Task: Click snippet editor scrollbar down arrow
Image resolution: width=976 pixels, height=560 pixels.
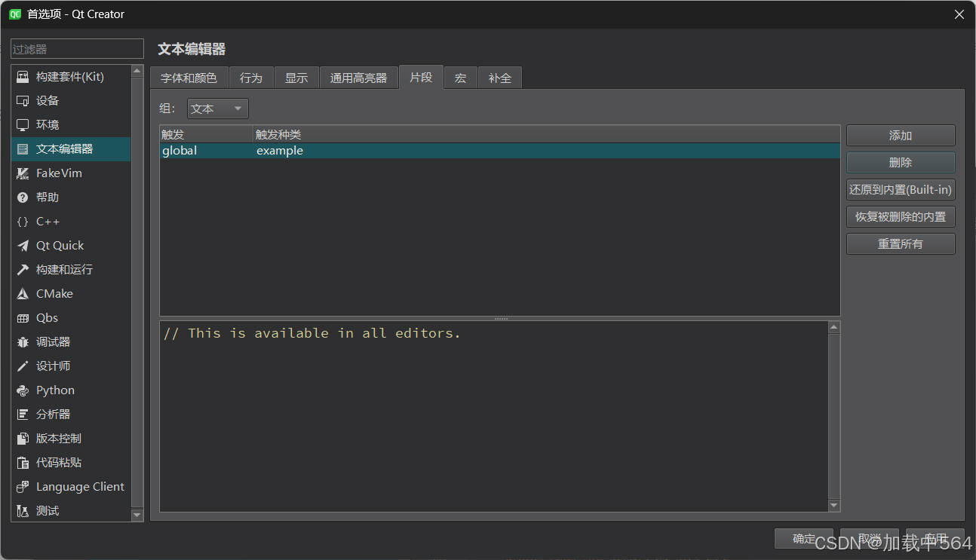Action: [833, 506]
